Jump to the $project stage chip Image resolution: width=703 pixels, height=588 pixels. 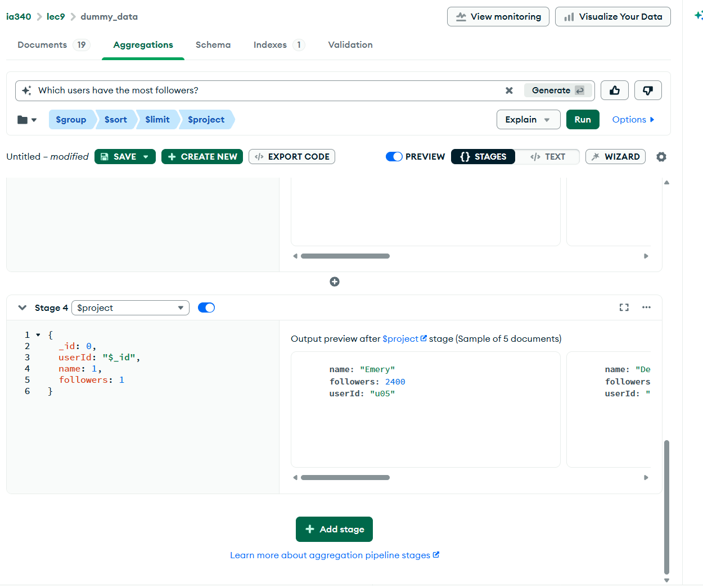click(x=206, y=120)
